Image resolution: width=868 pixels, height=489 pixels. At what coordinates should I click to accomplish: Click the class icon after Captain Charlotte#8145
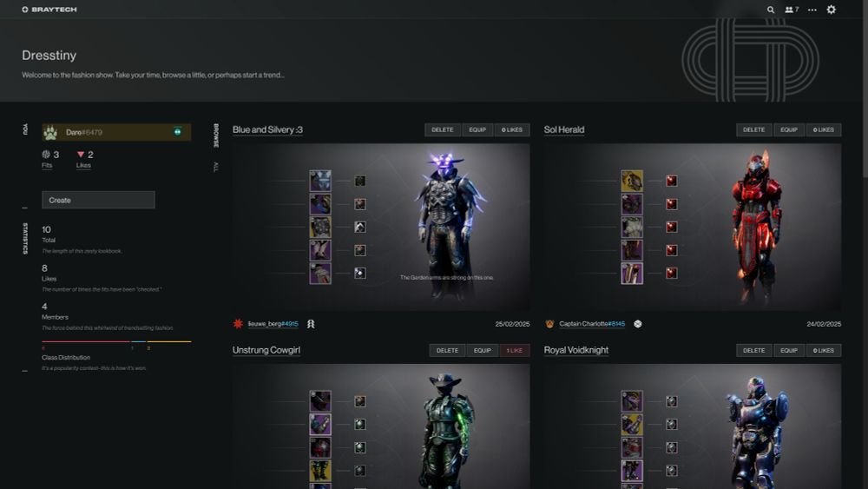(x=638, y=324)
